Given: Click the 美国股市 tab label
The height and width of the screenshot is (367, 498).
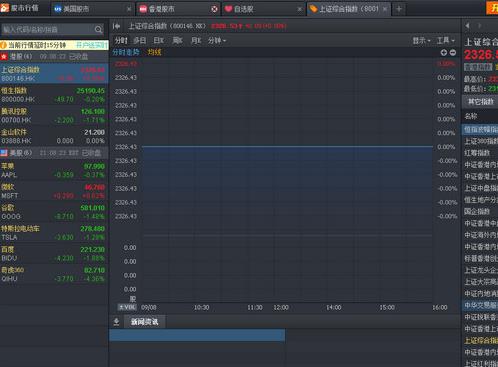Looking at the screenshot, I should point(76,9).
